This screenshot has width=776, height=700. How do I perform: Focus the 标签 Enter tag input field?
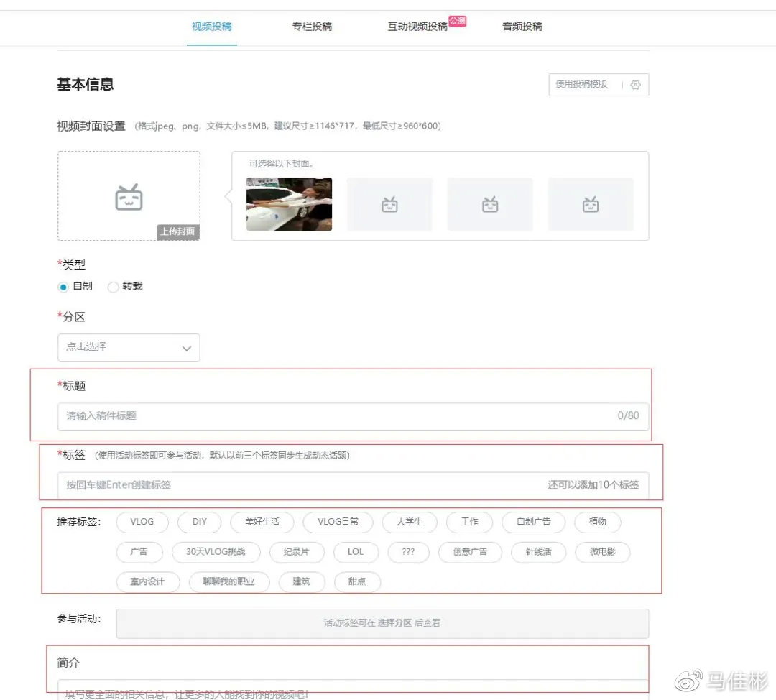[353, 485]
